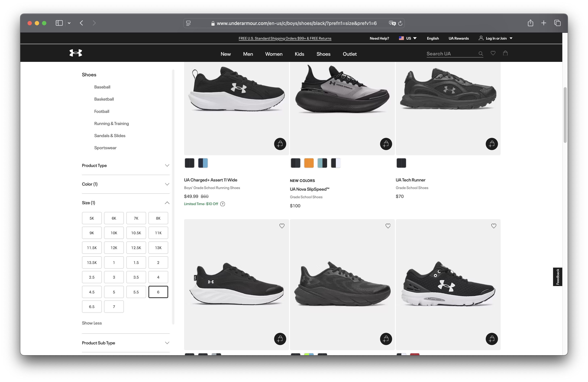Quick add UA Charged+ Assert 11 Wide
The image size is (588, 382).
click(280, 144)
